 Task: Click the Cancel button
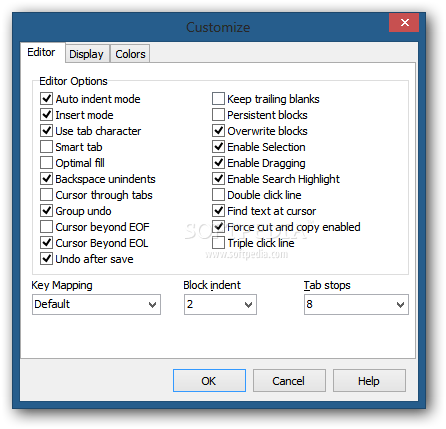[289, 380]
